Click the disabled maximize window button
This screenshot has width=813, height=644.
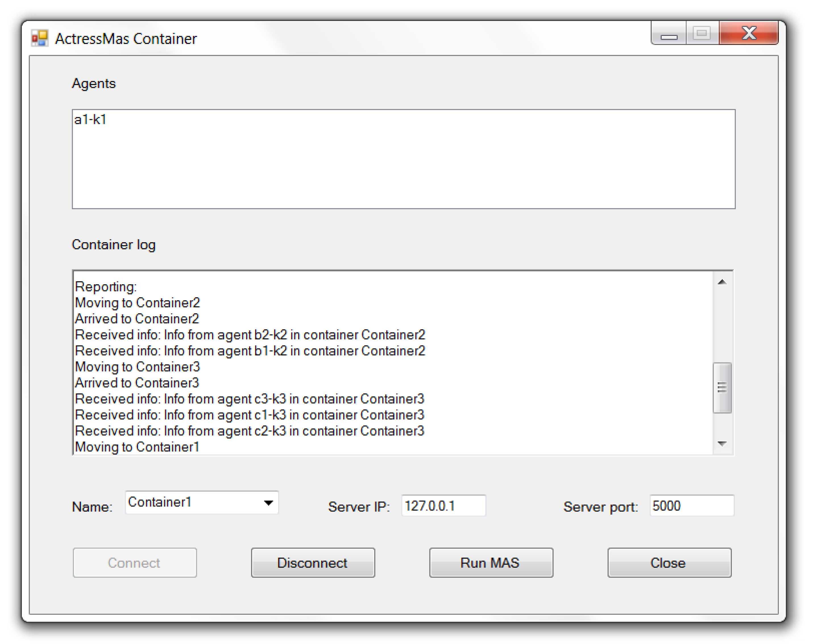coord(702,34)
